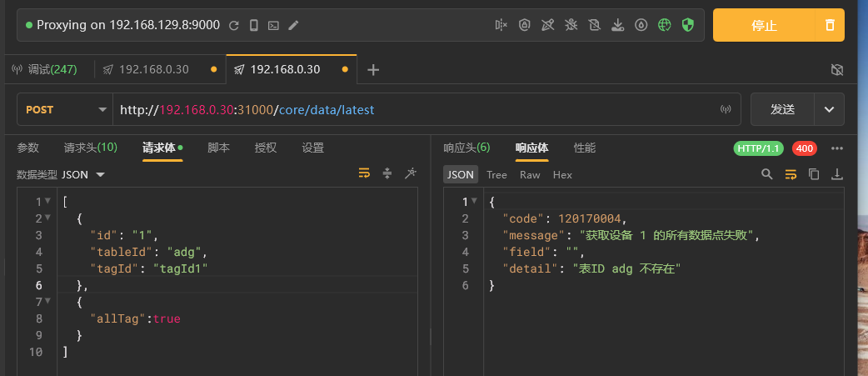Select the Raw response view tab
The width and height of the screenshot is (868, 376).
[x=530, y=175]
